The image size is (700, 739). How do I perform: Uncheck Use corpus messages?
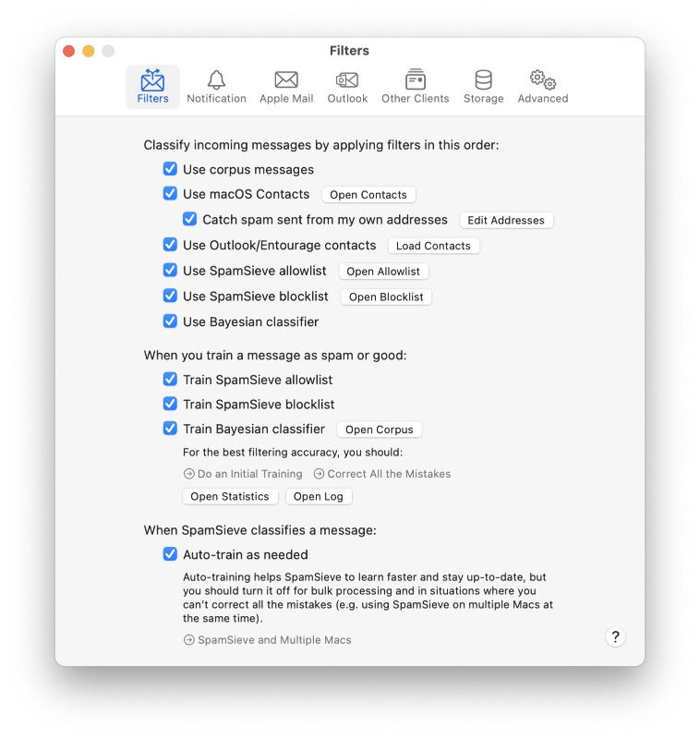(x=170, y=169)
